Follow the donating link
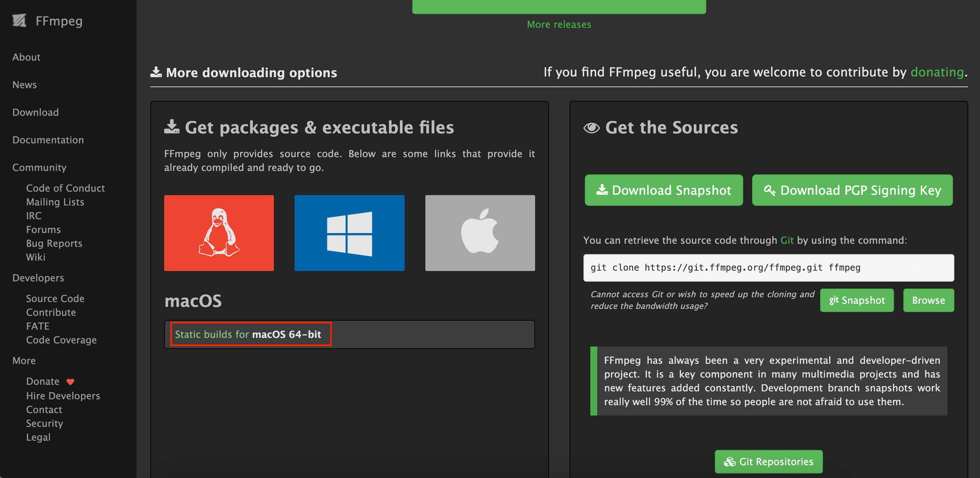The width and height of the screenshot is (980, 478). 937,72
